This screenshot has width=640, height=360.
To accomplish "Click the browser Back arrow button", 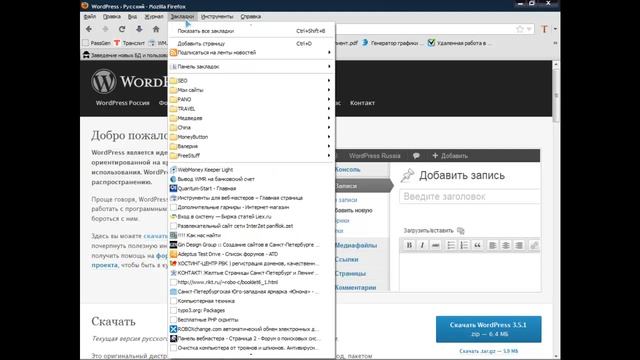I will (x=89, y=29).
